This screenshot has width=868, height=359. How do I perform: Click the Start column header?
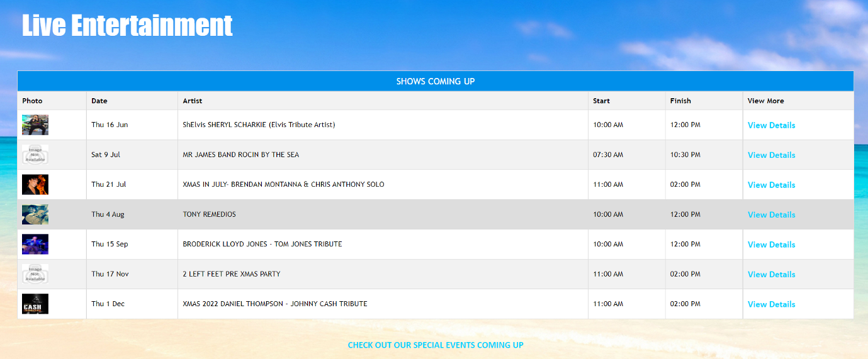coord(601,101)
